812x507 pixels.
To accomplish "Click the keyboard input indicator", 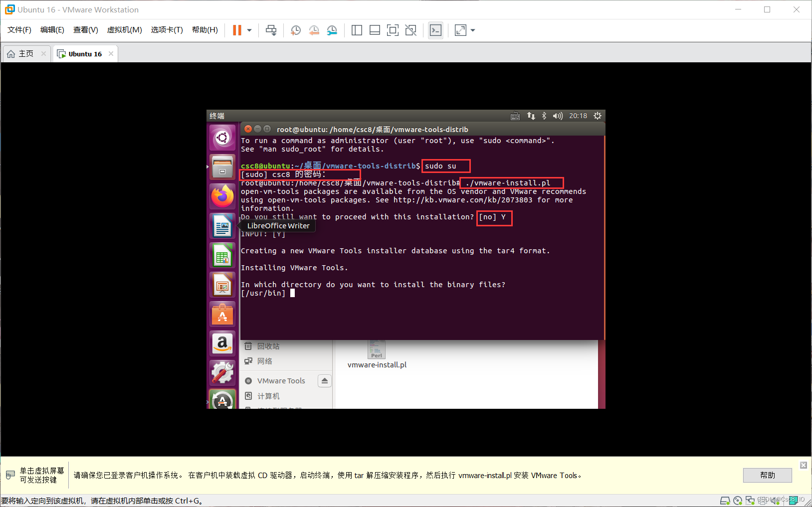I will point(515,116).
